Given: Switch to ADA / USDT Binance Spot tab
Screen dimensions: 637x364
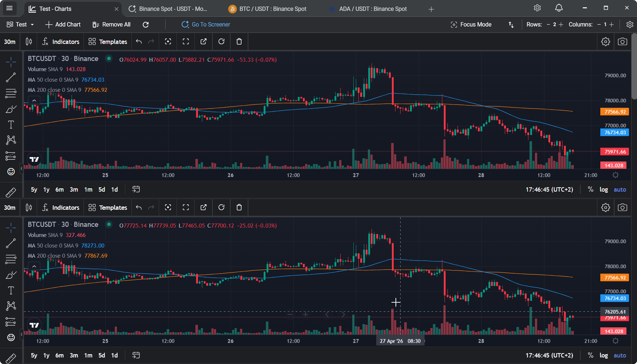Looking at the screenshot, I should pos(373,9).
